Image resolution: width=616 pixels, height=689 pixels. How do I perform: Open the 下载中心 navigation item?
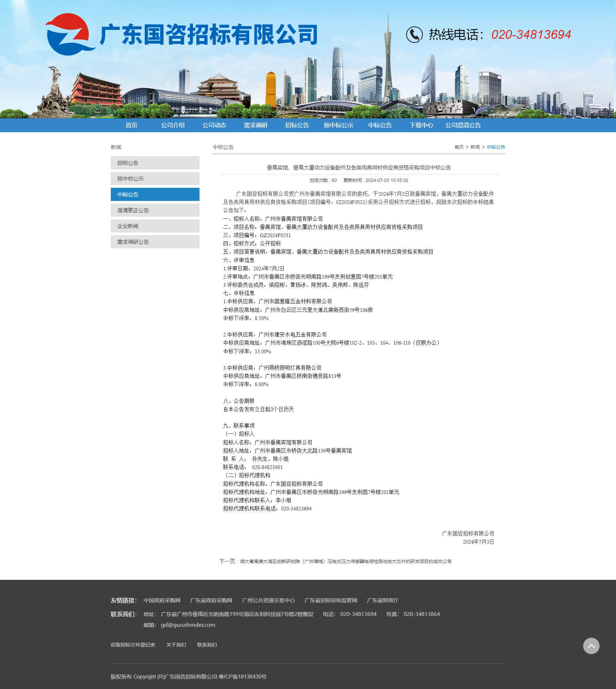point(421,125)
